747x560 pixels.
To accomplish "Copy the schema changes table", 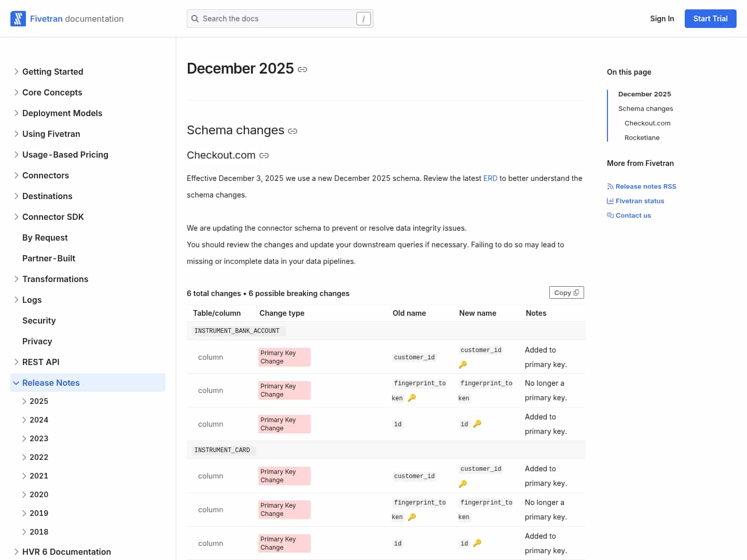I will pyautogui.click(x=566, y=293).
